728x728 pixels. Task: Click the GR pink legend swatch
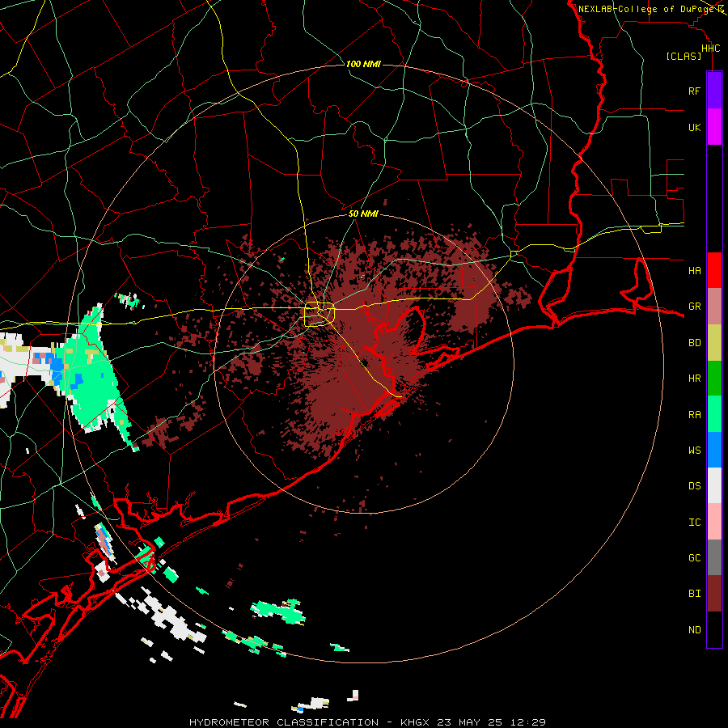coord(714,307)
